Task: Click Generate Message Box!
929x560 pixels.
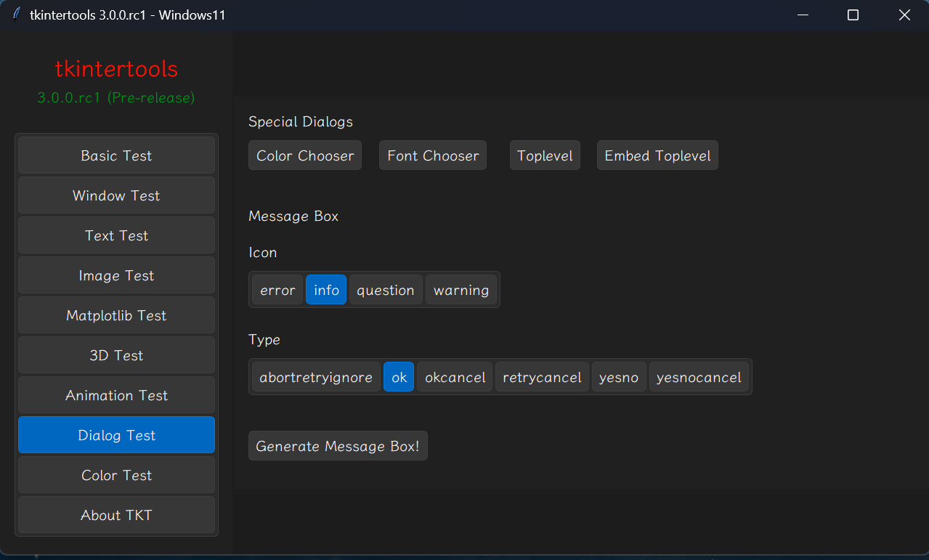Action: (337, 445)
